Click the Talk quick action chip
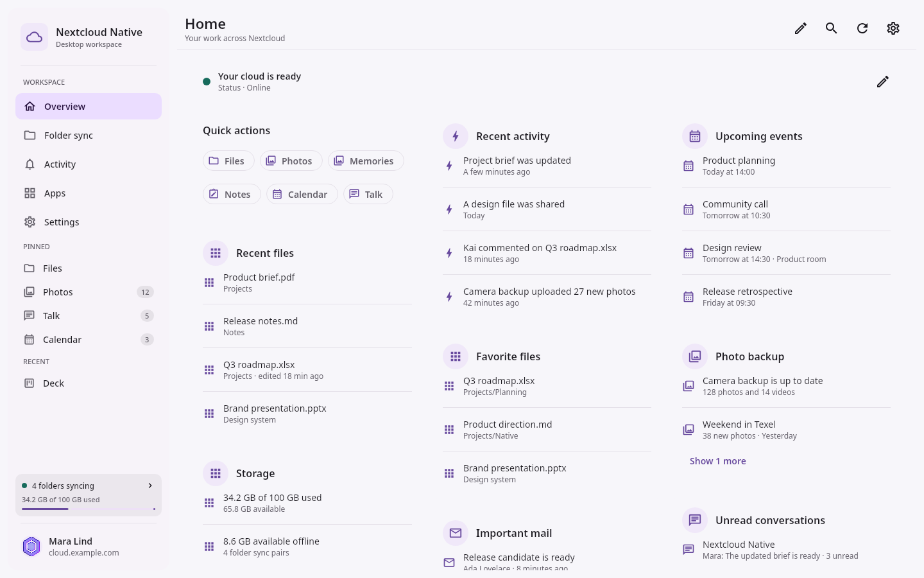 pyautogui.click(x=368, y=194)
